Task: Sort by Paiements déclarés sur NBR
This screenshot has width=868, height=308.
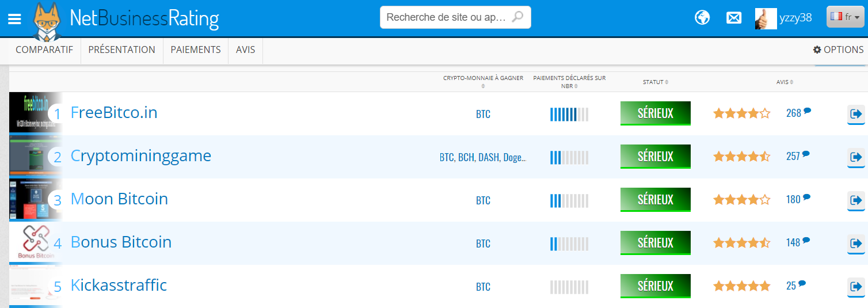Action: 569,82
